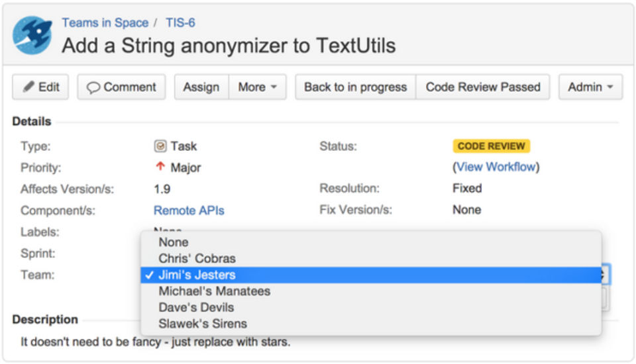
Task: Click the Affects Version value 1.9
Action: (x=162, y=189)
